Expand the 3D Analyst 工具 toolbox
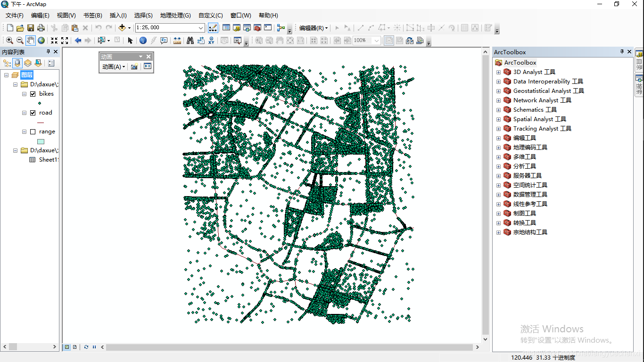 click(498, 72)
